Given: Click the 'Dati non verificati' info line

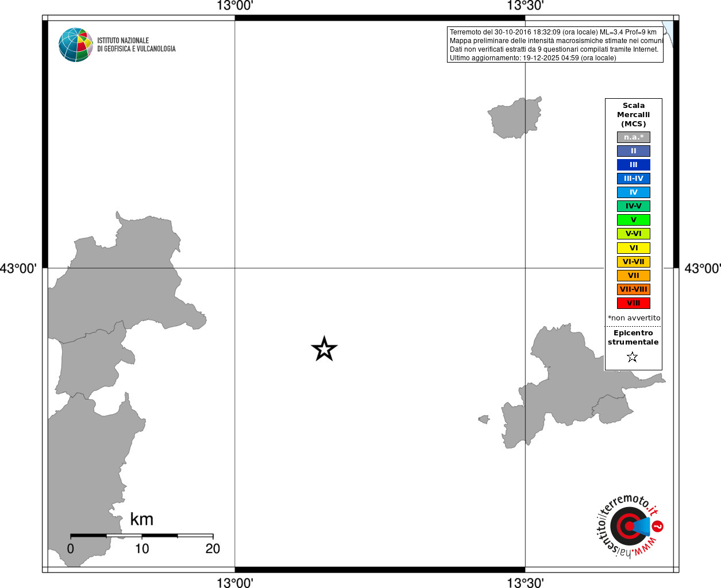Looking at the screenshot, I should click(x=554, y=49).
